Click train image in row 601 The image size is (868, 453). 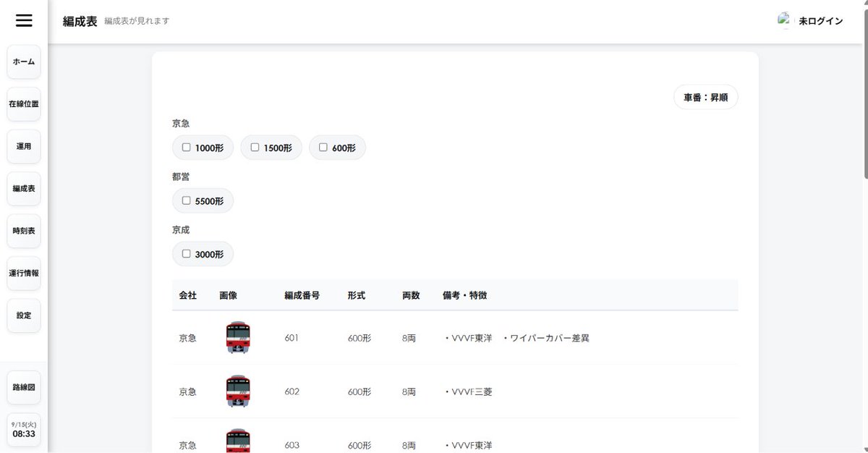coord(238,338)
